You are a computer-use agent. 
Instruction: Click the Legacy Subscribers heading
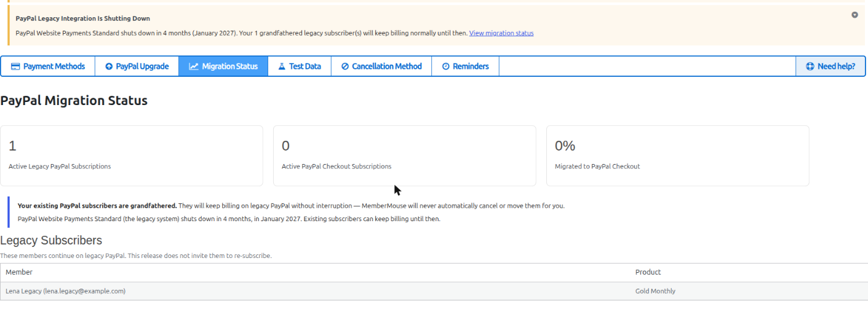51,240
